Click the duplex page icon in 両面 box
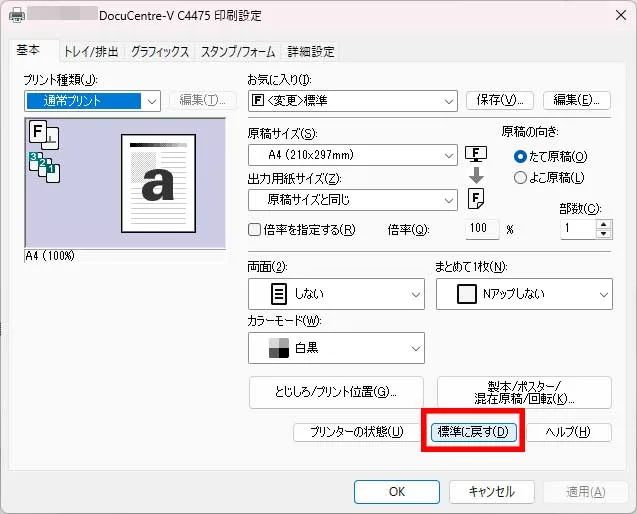637x514 pixels. coord(279,294)
